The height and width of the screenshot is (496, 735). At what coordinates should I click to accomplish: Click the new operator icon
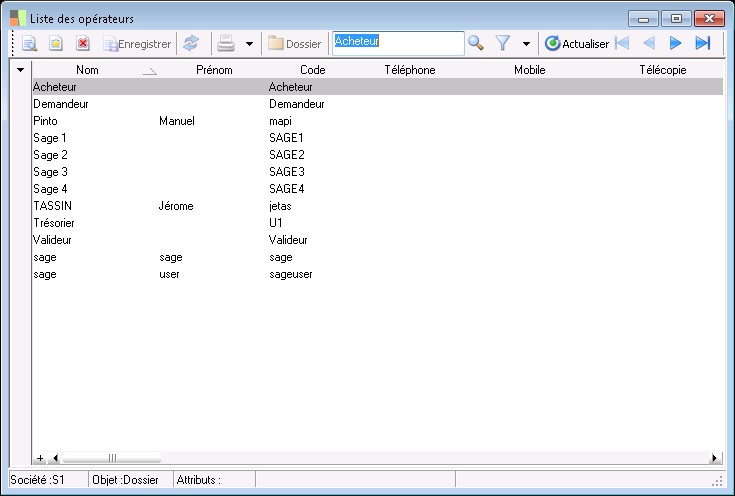point(56,44)
